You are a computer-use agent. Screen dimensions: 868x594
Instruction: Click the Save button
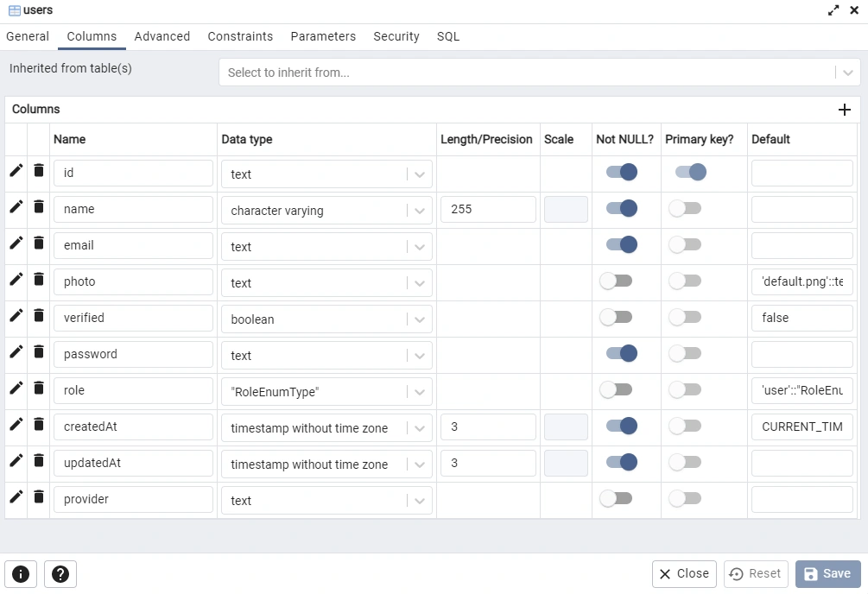pos(828,574)
